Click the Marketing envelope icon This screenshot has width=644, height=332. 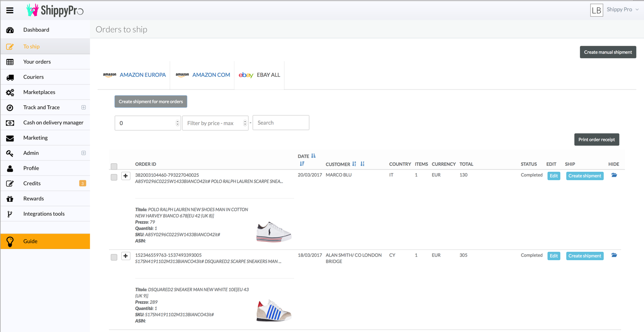point(10,138)
